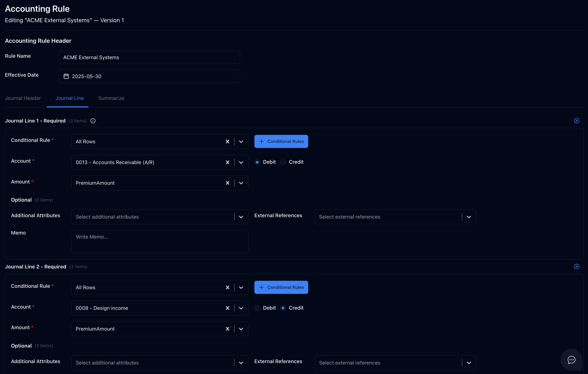The image size is (588, 374).
Task: Click into the Write Memo text area
Action: 160,242
